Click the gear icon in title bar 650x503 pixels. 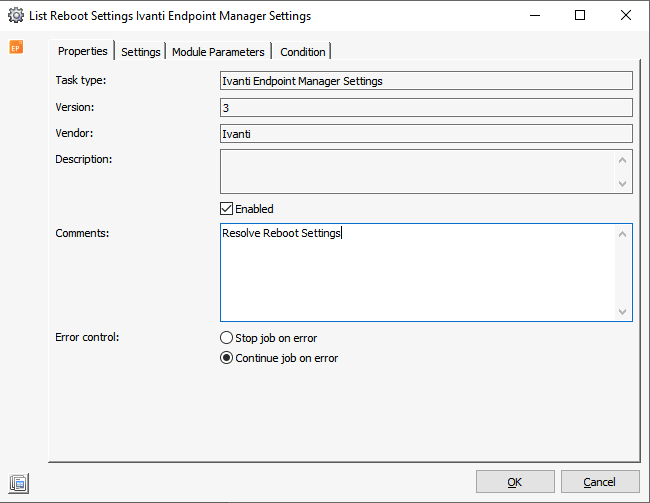pyautogui.click(x=16, y=16)
